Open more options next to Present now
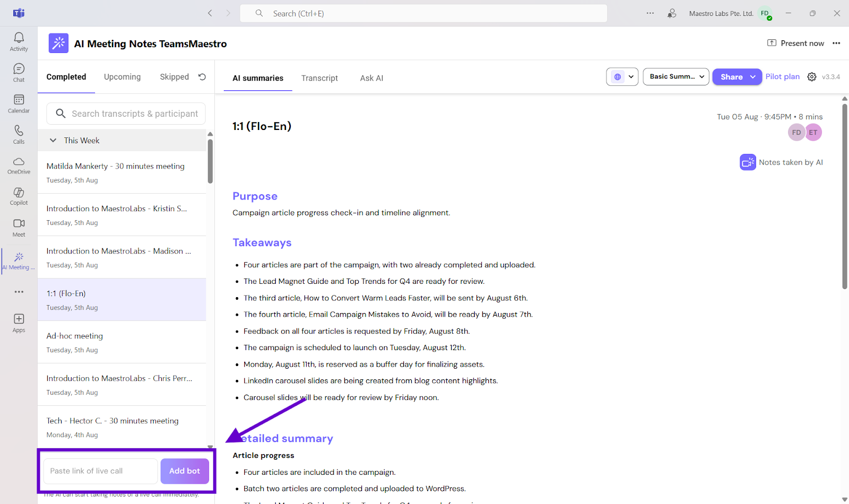 click(x=836, y=44)
